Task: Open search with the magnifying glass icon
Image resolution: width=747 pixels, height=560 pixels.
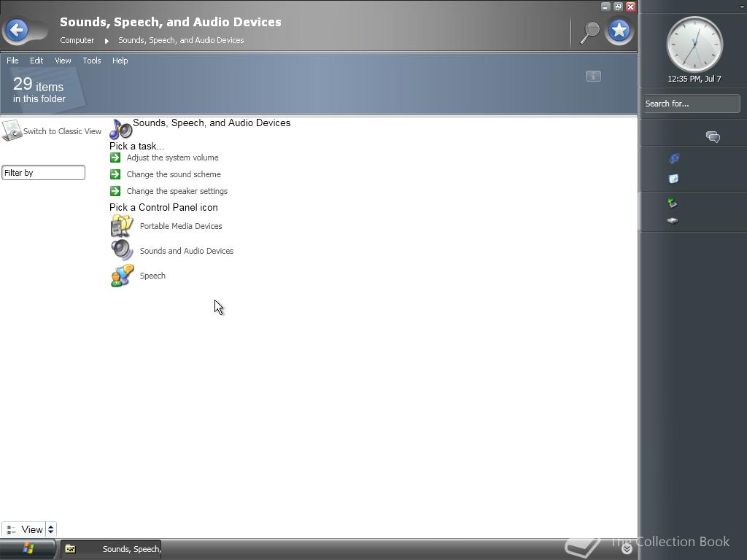Action: 589,32
